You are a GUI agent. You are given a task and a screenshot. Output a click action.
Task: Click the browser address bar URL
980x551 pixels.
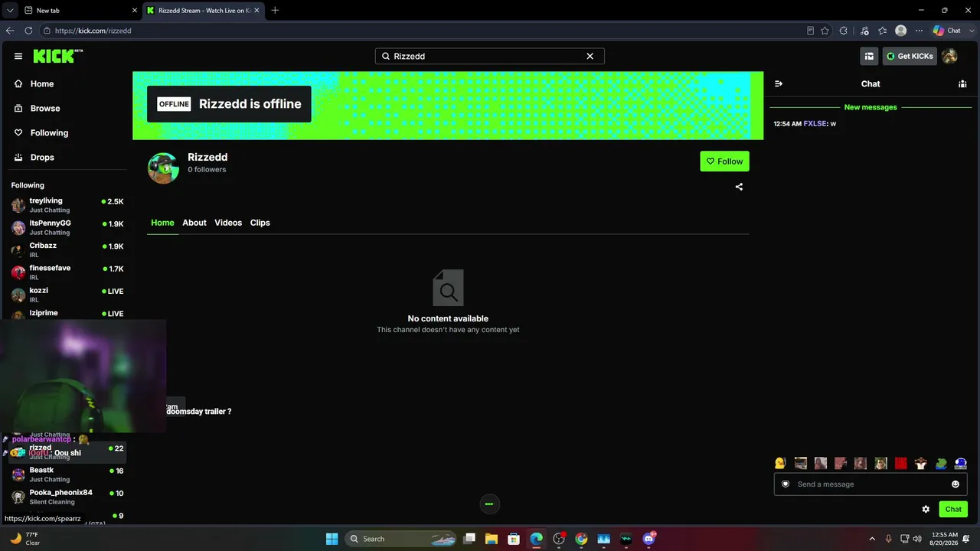tap(93, 31)
